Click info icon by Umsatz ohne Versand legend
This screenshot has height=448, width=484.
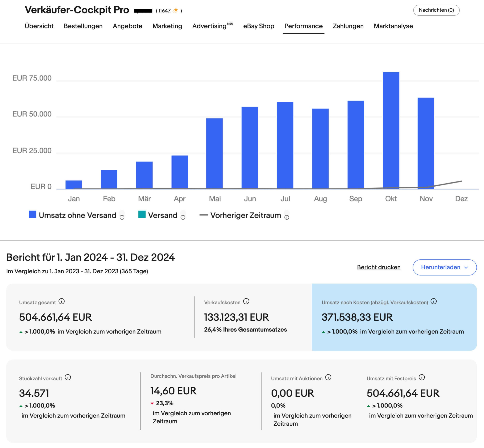(x=122, y=217)
